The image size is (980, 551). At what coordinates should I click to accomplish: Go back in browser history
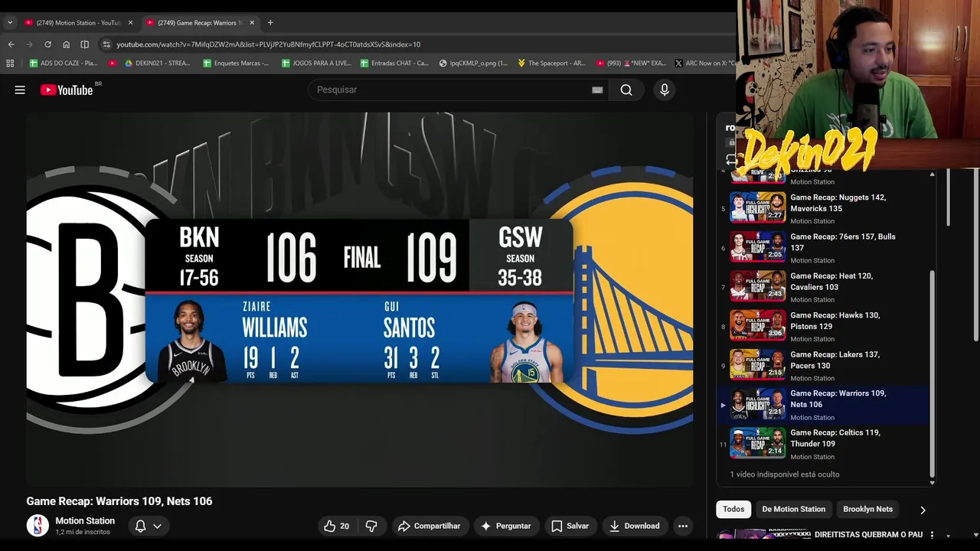(x=11, y=44)
